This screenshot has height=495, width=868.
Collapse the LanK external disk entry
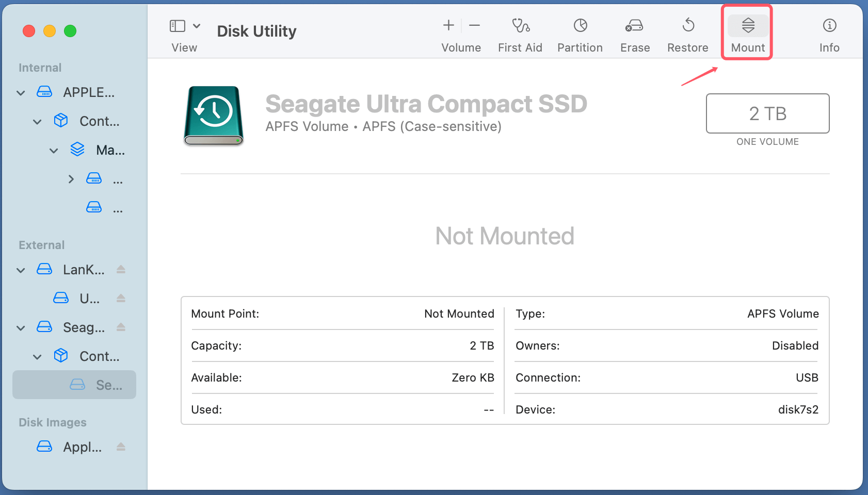(21, 270)
